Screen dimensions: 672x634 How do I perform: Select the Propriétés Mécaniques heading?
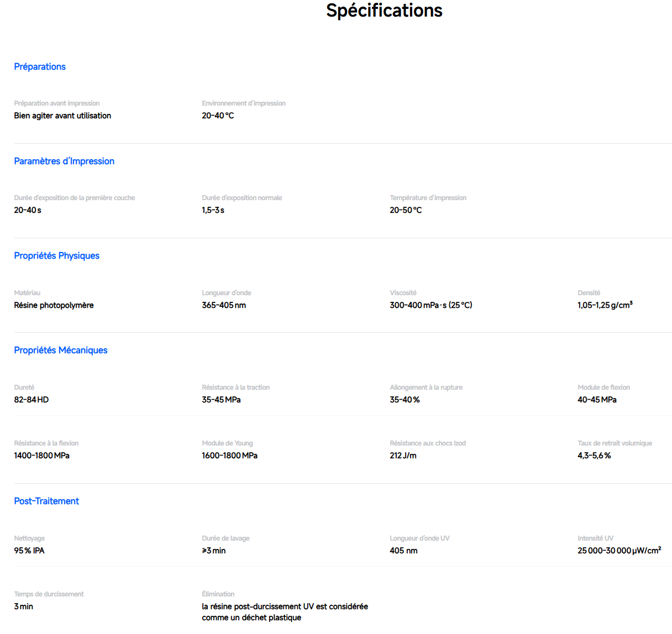click(x=61, y=350)
